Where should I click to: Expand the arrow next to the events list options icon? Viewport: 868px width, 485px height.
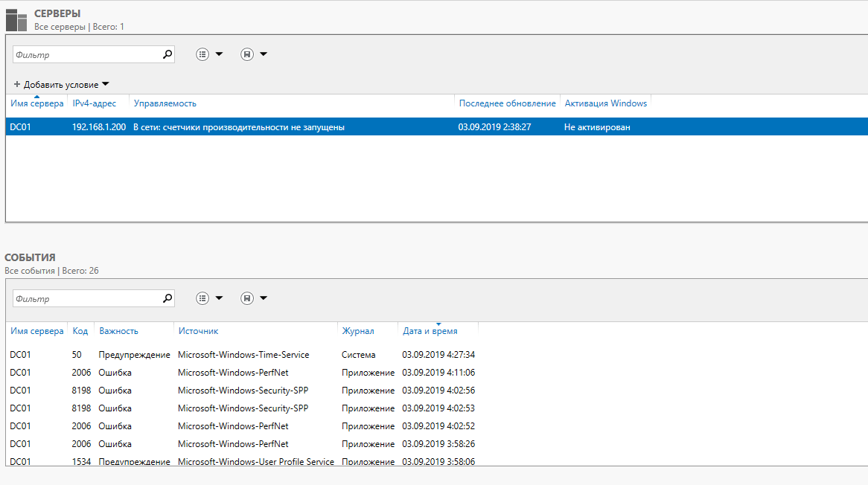click(219, 298)
